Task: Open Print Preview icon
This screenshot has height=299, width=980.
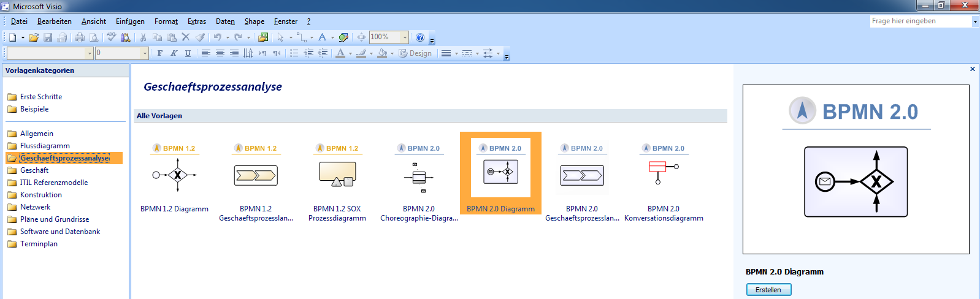Action: [94, 37]
